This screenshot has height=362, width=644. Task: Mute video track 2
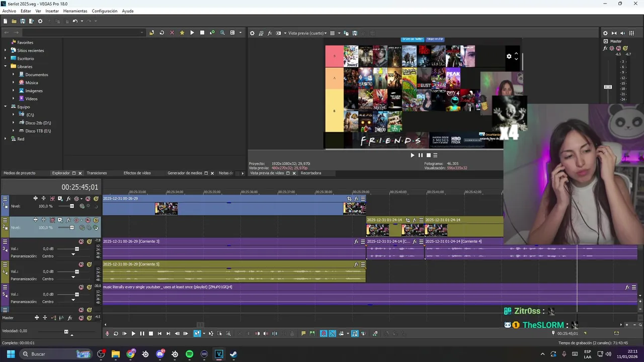(88, 220)
